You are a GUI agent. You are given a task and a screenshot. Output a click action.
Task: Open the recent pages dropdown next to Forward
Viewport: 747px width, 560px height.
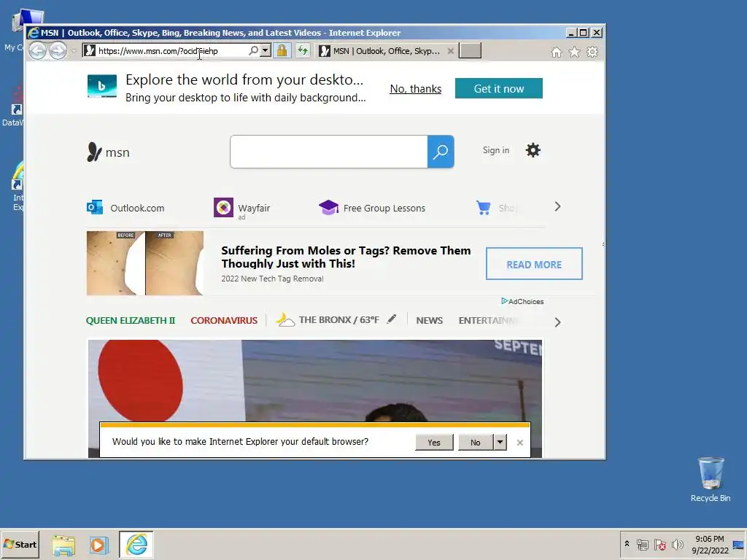pos(74,51)
